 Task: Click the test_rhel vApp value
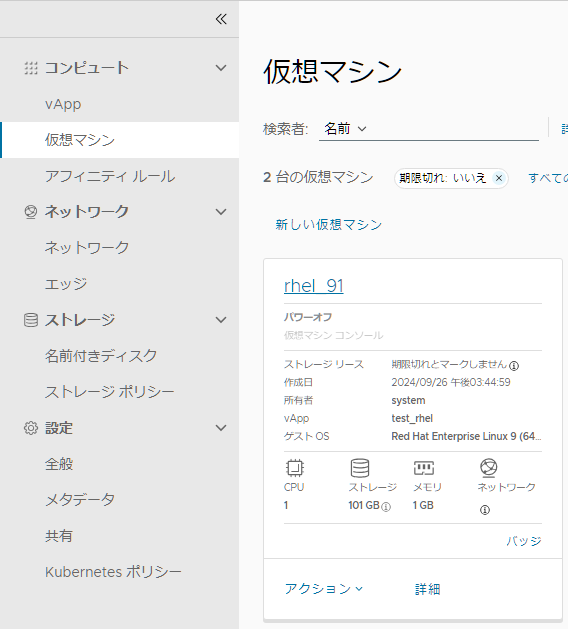coord(412,418)
